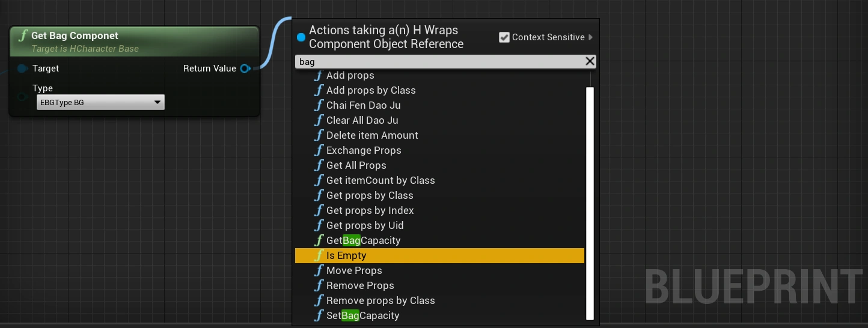Click the blue object reference pin icon in action menu header
This screenshot has height=328, width=868.
point(301,37)
